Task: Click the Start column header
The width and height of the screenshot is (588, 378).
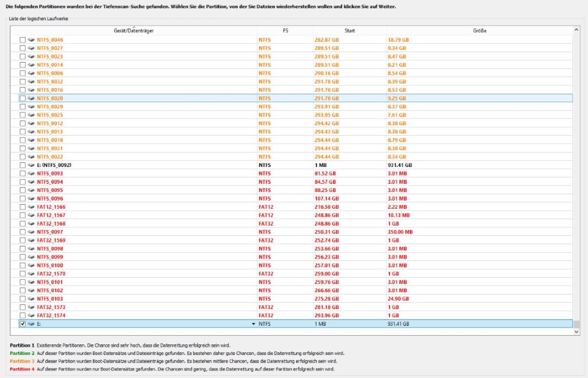Action: (x=349, y=30)
